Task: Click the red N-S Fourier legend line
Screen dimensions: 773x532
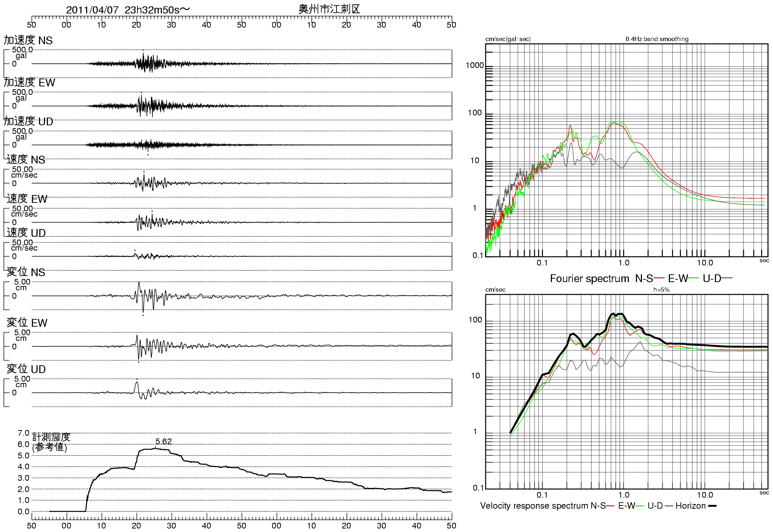Action: click(659, 278)
